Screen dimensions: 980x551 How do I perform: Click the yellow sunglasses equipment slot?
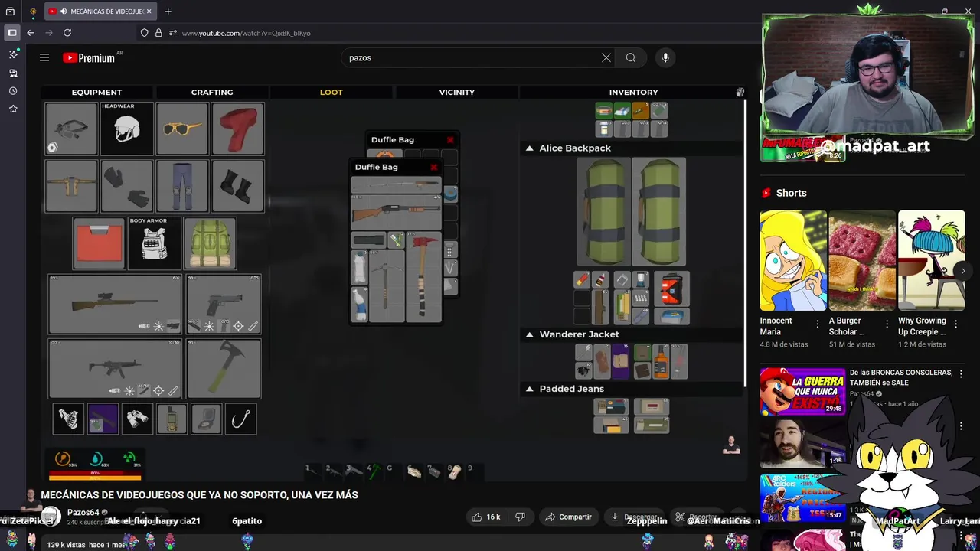pyautogui.click(x=182, y=129)
